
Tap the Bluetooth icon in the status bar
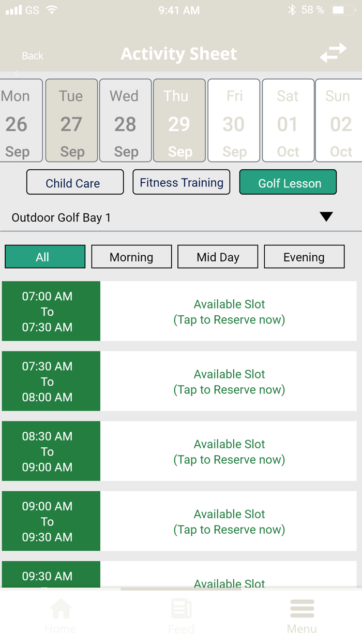[x=292, y=9]
